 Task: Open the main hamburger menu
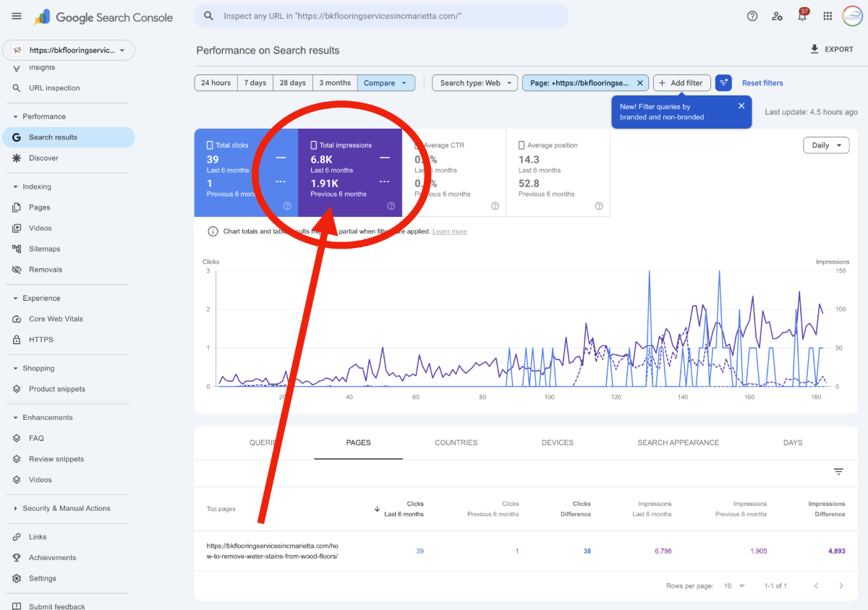pyautogui.click(x=17, y=17)
